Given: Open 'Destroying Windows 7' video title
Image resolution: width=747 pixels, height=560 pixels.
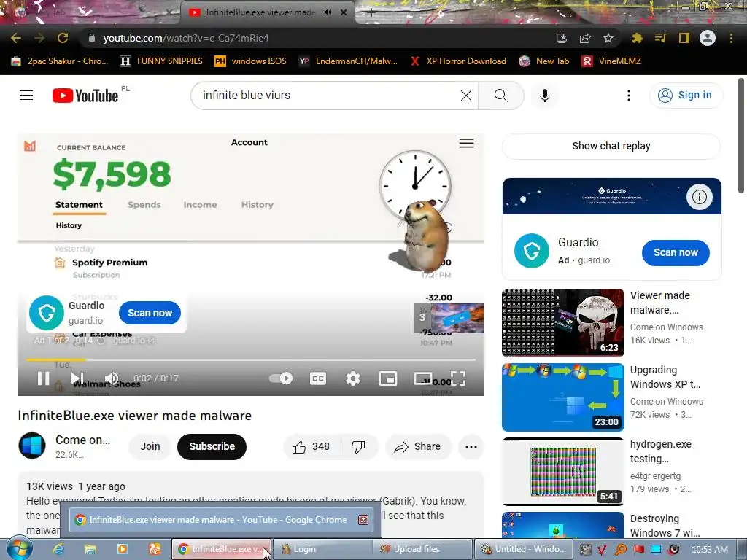Looking at the screenshot, I should pos(665,526).
